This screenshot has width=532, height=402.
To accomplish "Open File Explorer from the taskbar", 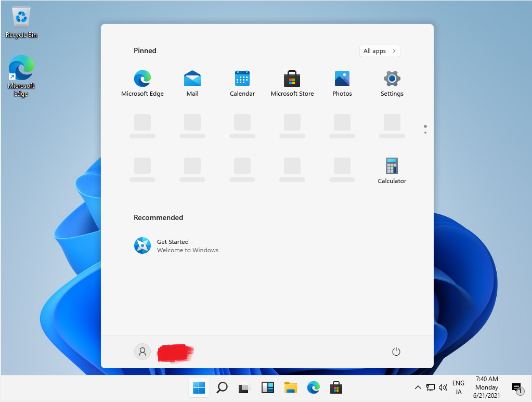I will (290, 387).
